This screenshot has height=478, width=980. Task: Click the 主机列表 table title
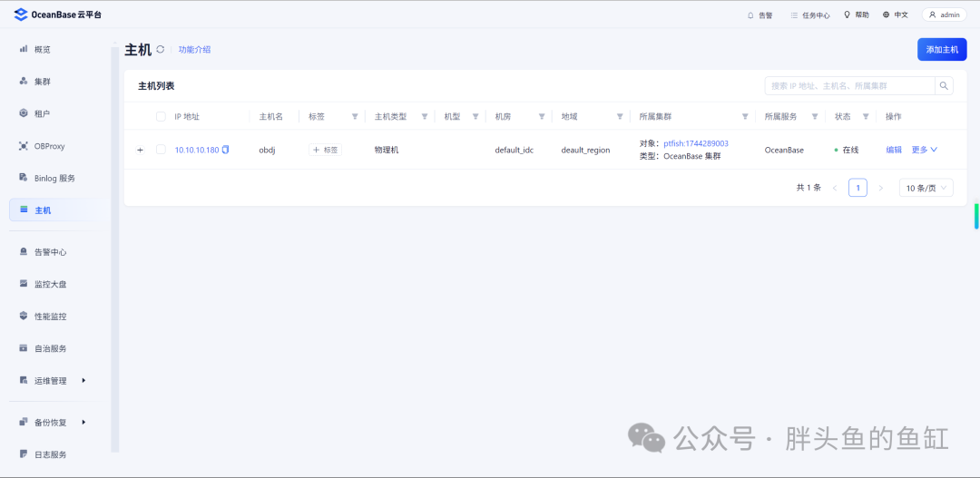pyautogui.click(x=156, y=86)
